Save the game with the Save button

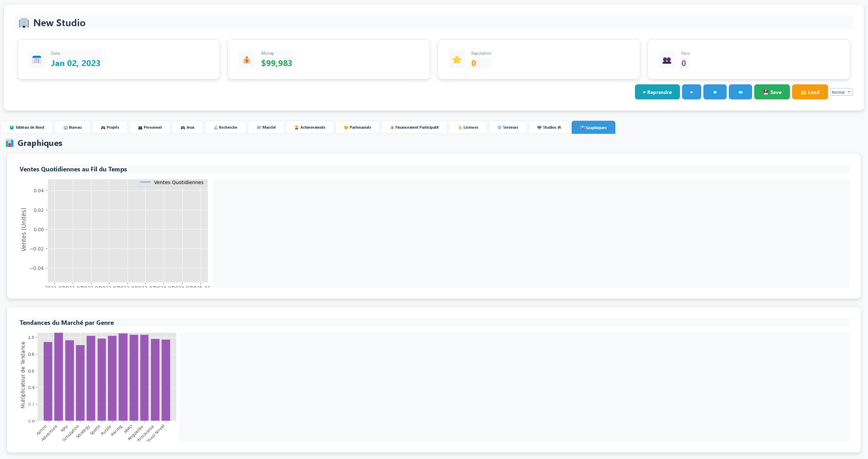click(x=772, y=92)
